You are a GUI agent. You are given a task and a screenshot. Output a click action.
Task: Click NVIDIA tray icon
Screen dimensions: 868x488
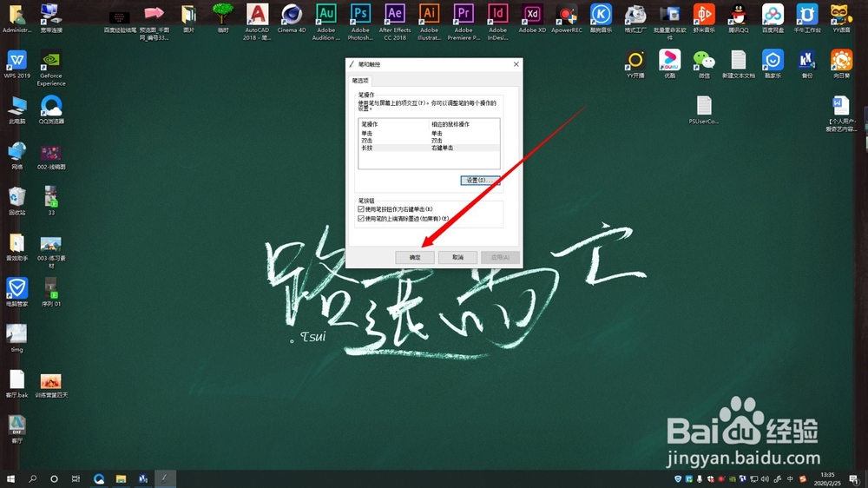pyautogui.click(x=732, y=479)
